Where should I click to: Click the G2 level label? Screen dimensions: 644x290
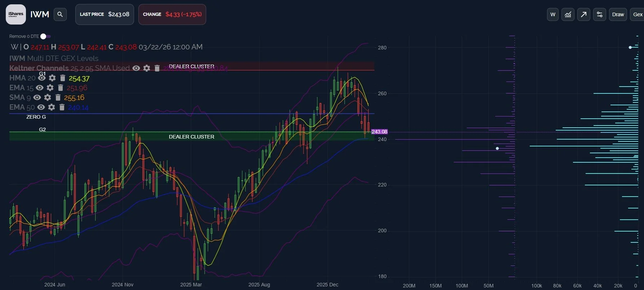coord(42,129)
